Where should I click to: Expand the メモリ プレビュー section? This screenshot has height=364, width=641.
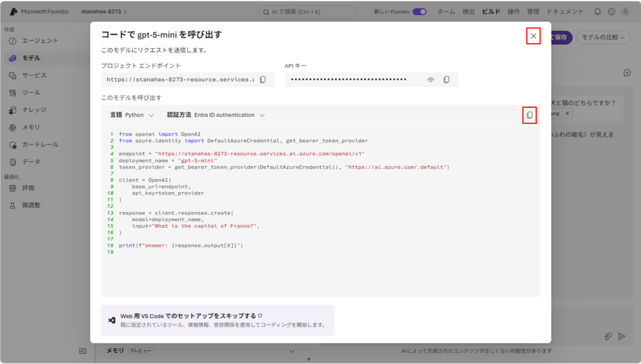pos(291,351)
